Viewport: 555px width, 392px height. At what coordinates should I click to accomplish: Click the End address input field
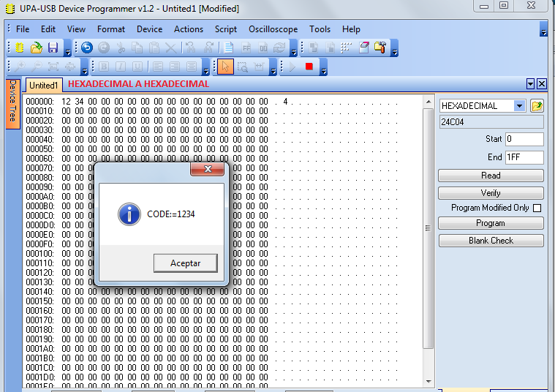tap(524, 157)
